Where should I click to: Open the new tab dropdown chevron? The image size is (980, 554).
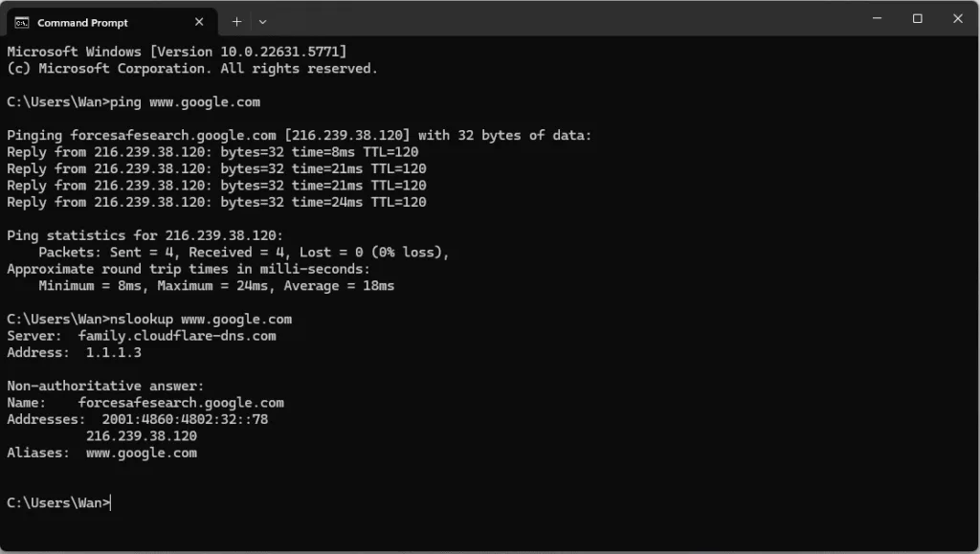[260, 20]
